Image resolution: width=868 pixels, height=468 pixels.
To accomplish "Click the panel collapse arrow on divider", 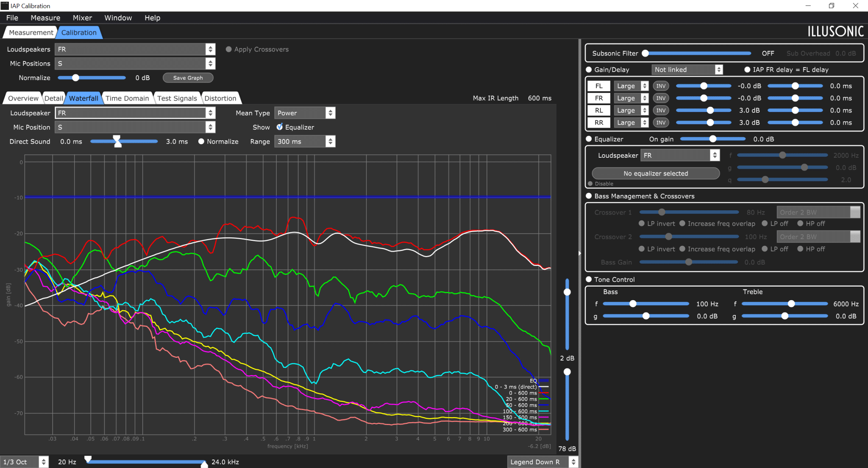I will click(579, 253).
